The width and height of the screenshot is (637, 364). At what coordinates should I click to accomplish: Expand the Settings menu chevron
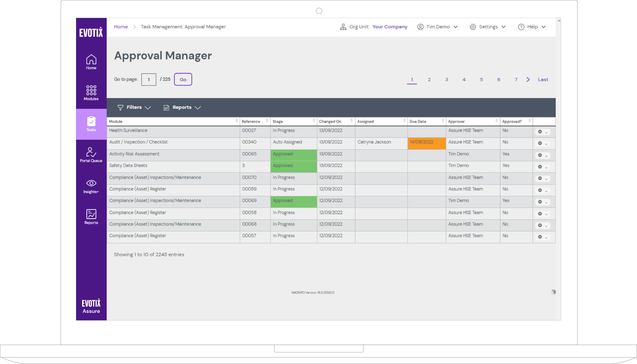click(504, 27)
